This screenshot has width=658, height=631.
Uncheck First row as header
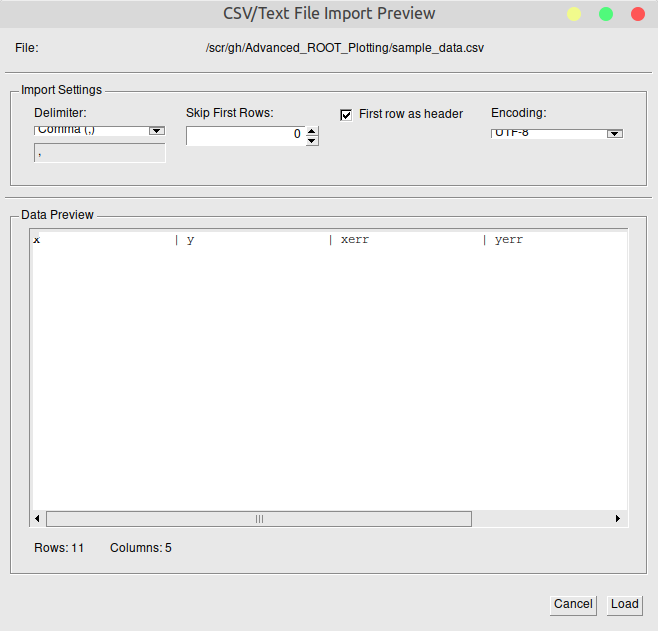(x=347, y=114)
